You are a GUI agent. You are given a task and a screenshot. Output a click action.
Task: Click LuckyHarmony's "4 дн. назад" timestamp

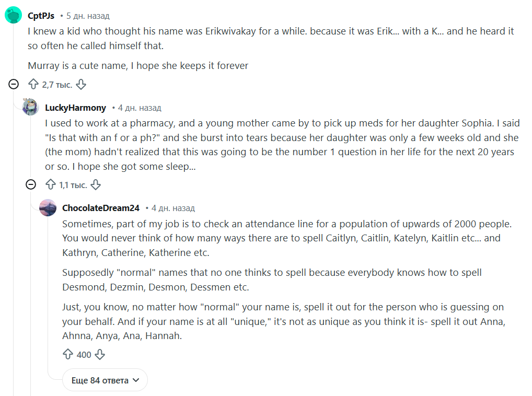click(x=140, y=108)
